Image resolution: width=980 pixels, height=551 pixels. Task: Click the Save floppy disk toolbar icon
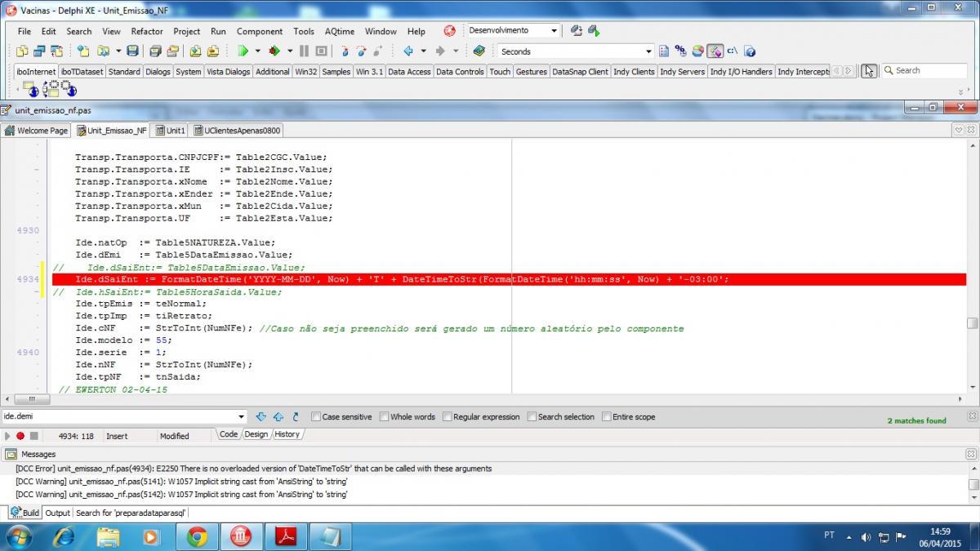click(x=132, y=51)
